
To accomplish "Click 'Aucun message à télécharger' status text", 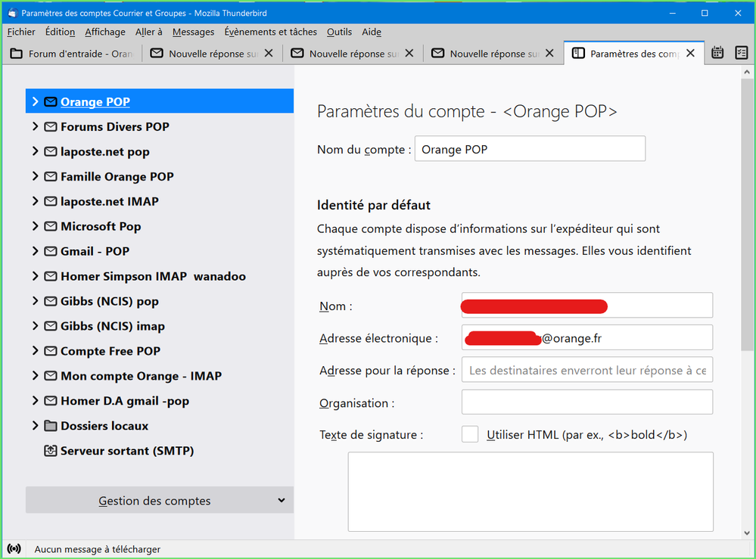I will tap(98, 549).
